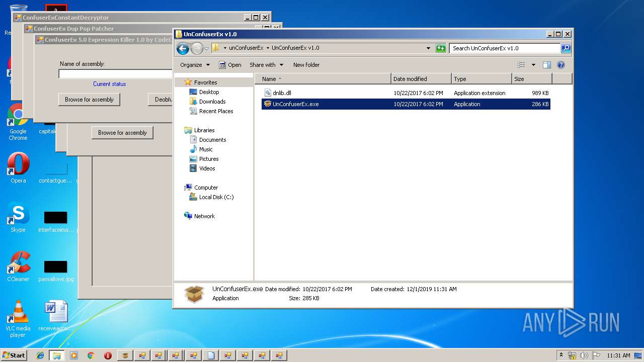The height and width of the screenshot is (362, 644).
Task: Click the UnConfuserEx.exe file icon
Action: (268, 104)
